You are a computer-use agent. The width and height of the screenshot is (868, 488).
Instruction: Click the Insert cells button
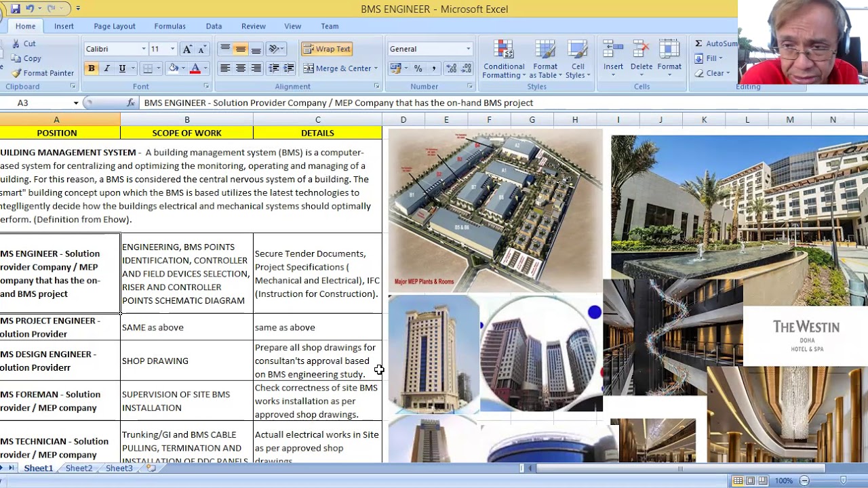613,57
